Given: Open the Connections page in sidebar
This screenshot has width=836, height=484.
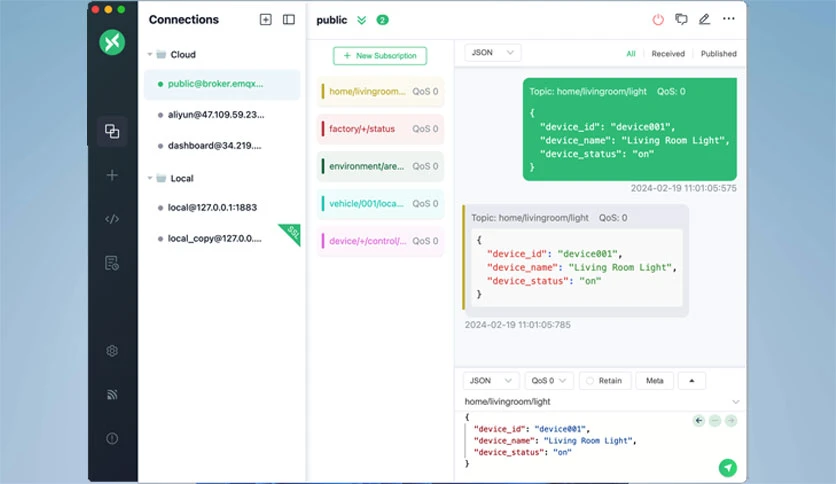Looking at the screenshot, I should pos(112,131).
